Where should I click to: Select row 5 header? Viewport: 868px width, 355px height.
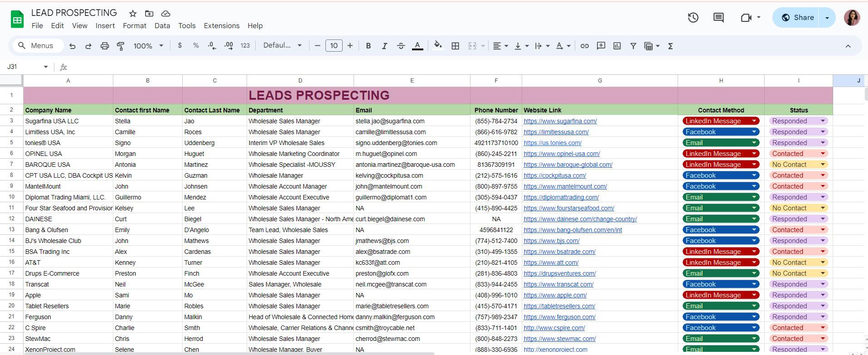[11, 142]
